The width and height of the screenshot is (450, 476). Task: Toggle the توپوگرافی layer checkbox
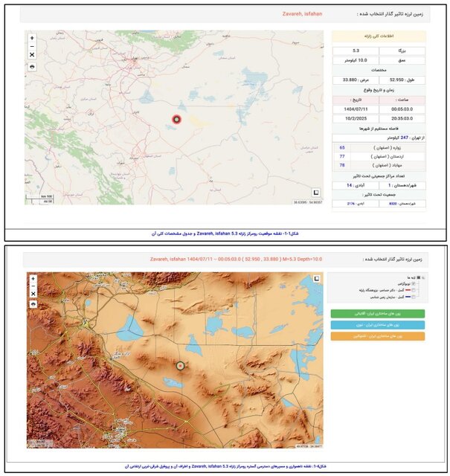pos(414,283)
